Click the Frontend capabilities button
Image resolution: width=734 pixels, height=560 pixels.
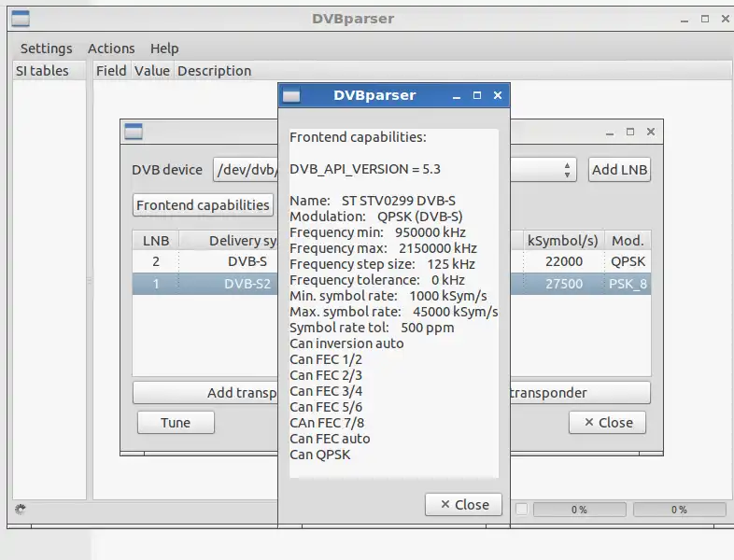coord(203,205)
